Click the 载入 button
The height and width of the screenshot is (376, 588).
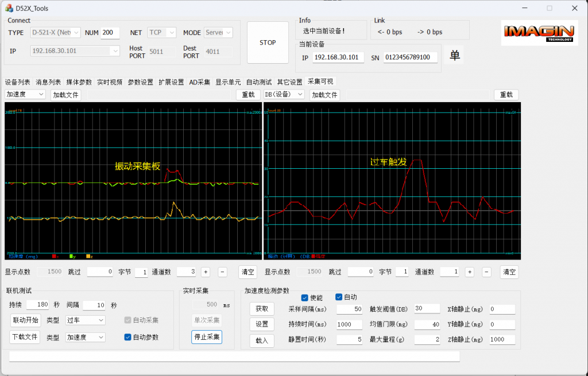(262, 341)
